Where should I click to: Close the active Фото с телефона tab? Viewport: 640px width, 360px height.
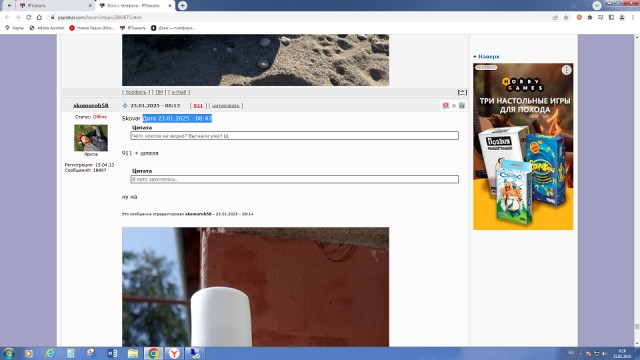[170, 6]
